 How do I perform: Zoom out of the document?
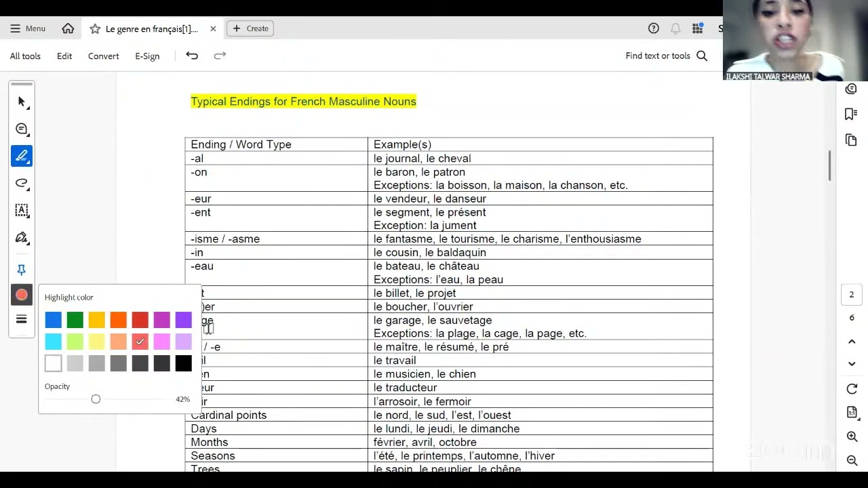coord(852,461)
